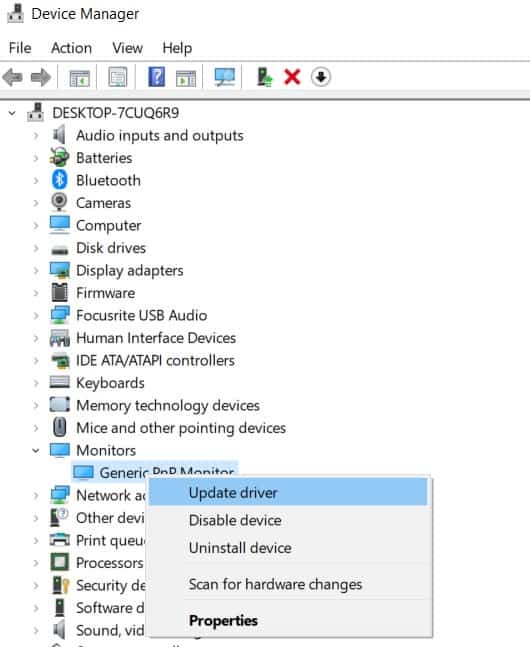The width and height of the screenshot is (530, 647).
Task: Click the red X Uninstall device icon
Action: point(292,77)
